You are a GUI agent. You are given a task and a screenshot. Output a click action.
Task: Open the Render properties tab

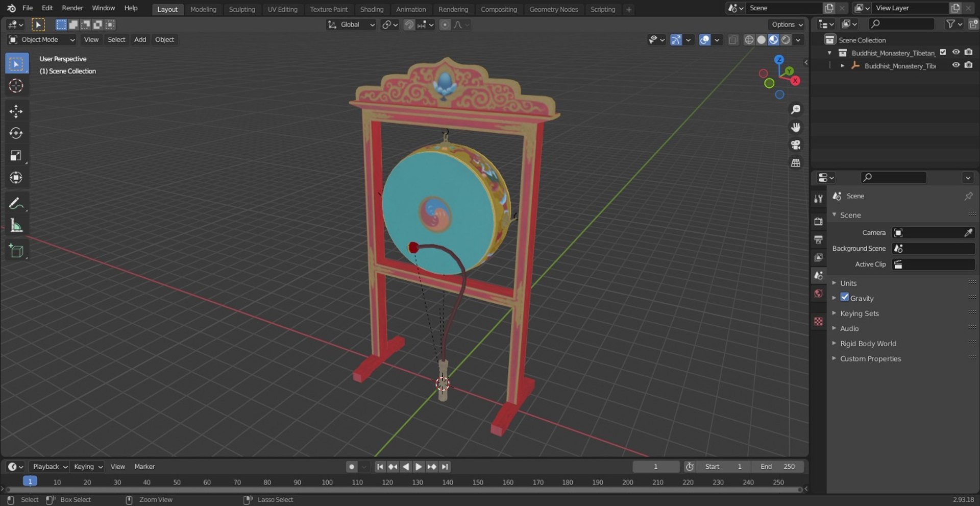pyautogui.click(x=819, y=222)
